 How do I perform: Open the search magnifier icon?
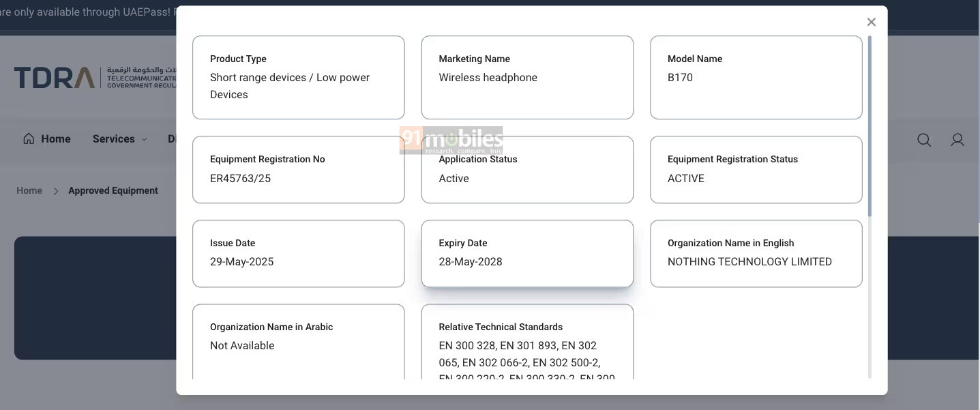tap(924, 140)
